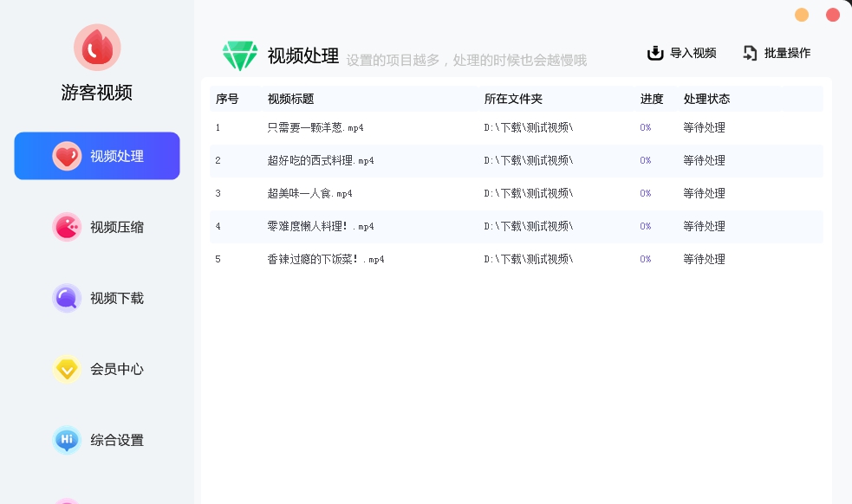Viewport: 852px width, 504px height.
Task: Select the 视频处理 heart icon in sidebar
Action: (67, 156)
